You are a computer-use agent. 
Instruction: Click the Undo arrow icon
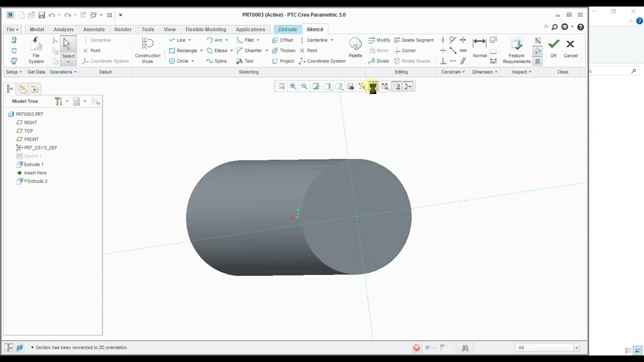[x=51, y=15]
